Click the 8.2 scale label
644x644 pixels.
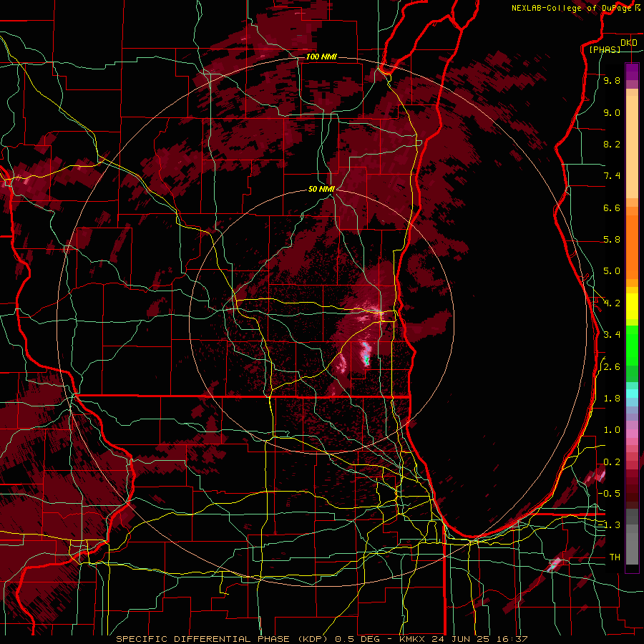coord(612,145)
